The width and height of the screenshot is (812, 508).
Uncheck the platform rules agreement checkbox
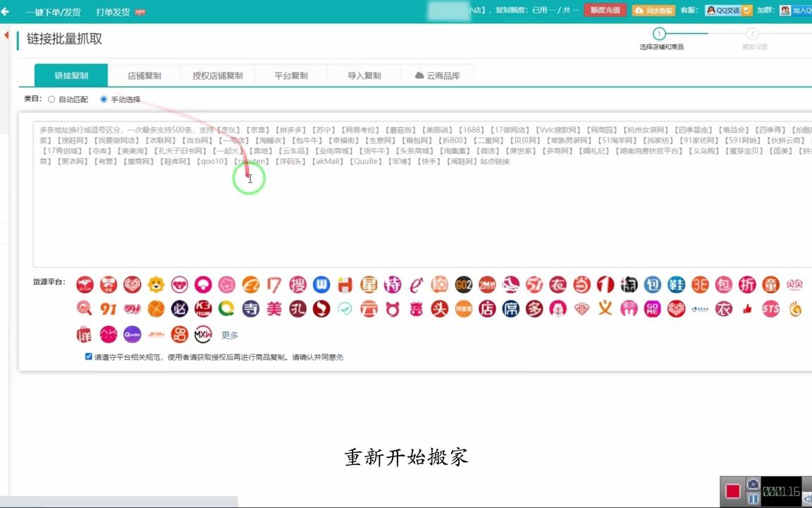click(88, 356)
